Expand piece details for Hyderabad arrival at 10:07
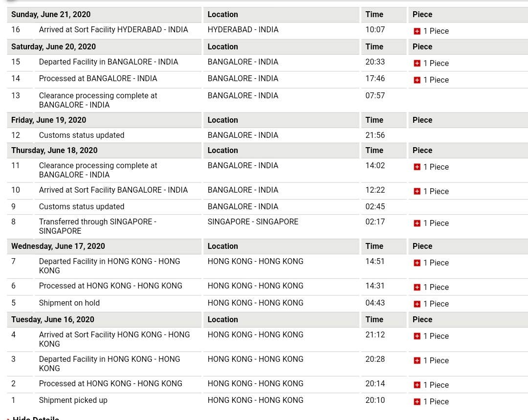 point(417,31)
